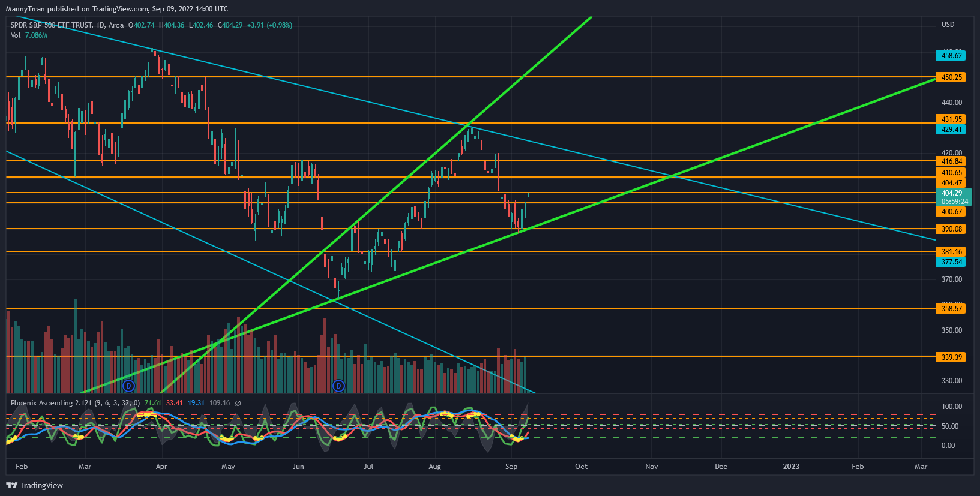Viewport: 980px width, 496px height.
Task: Click the 400.67 price label
Action: 951,212
